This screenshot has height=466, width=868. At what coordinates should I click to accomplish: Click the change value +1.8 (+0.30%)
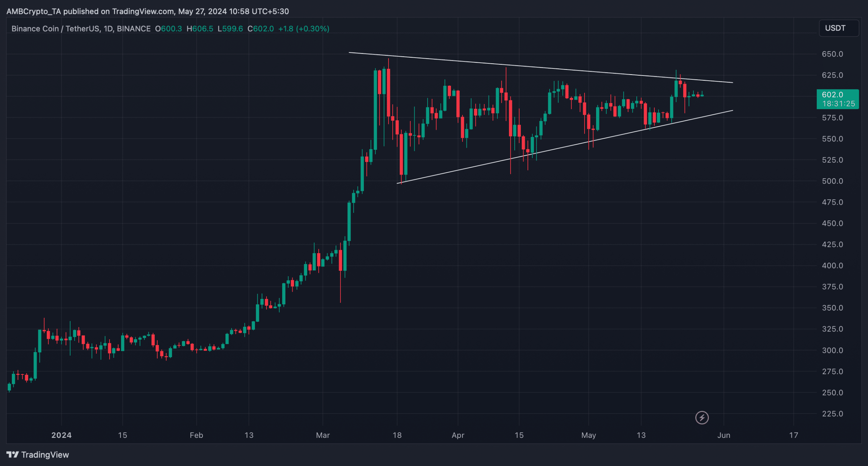tap(304, 29)
